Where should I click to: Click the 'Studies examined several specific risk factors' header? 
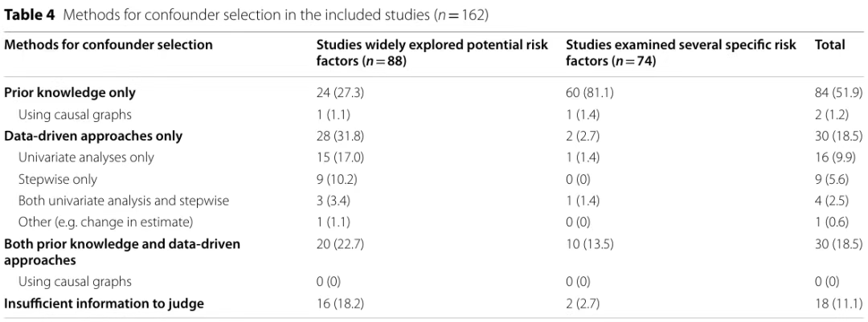point(681,52)
